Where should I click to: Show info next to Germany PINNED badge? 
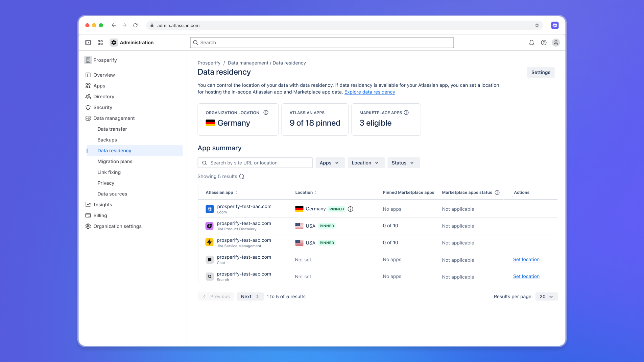[350, 209]
